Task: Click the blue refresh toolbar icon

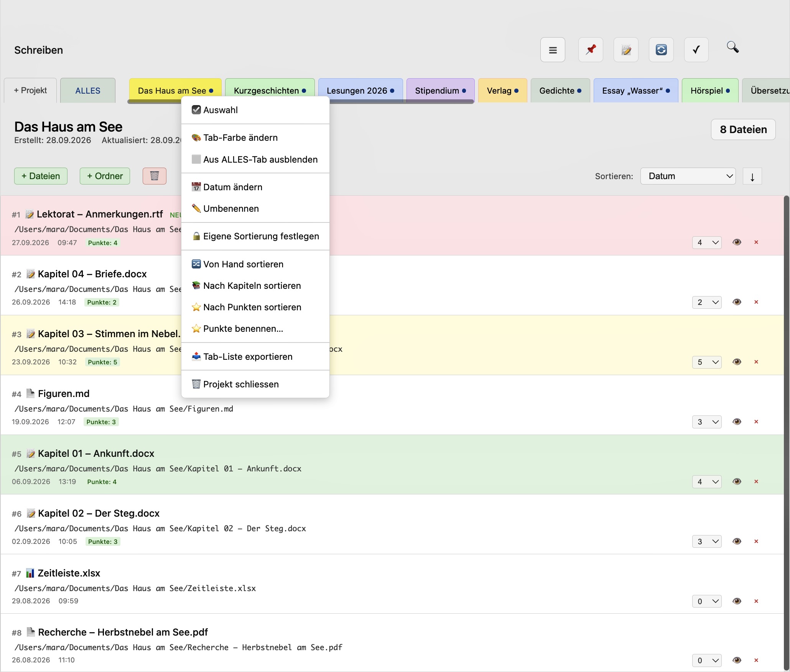Action: tap(661, 50)
